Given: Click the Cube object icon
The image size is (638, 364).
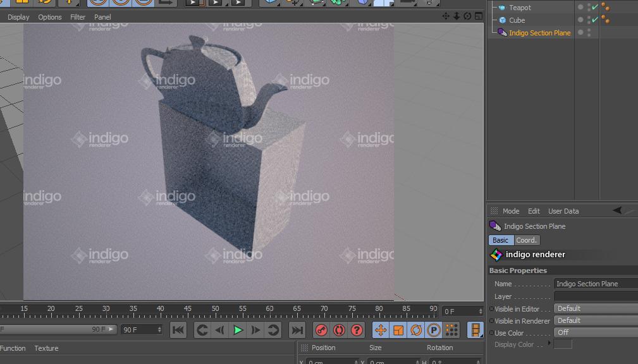Looking at the screenshot, I should coord(503,20).
